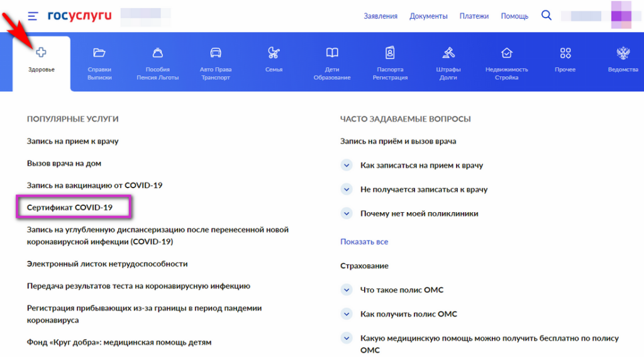
Task: Open the Штрафы Долги gavel icon
Action: [x=448, y=53]
